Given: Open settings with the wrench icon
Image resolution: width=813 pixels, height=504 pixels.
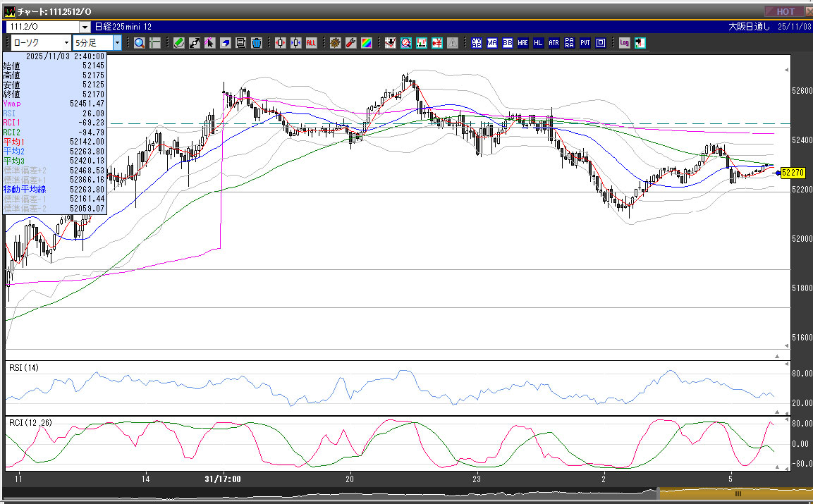Looking at the screenshot, I should (350, 43).
